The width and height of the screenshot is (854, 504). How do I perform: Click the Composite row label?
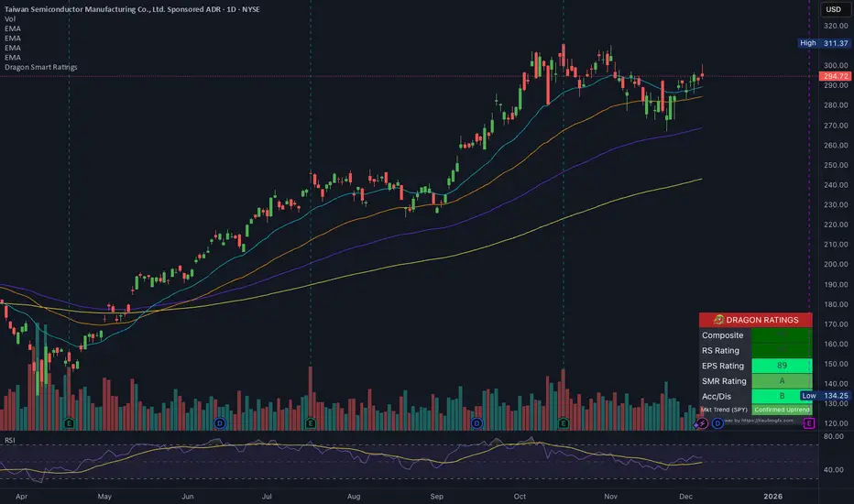pyautogui.click(x=722, y=335)
